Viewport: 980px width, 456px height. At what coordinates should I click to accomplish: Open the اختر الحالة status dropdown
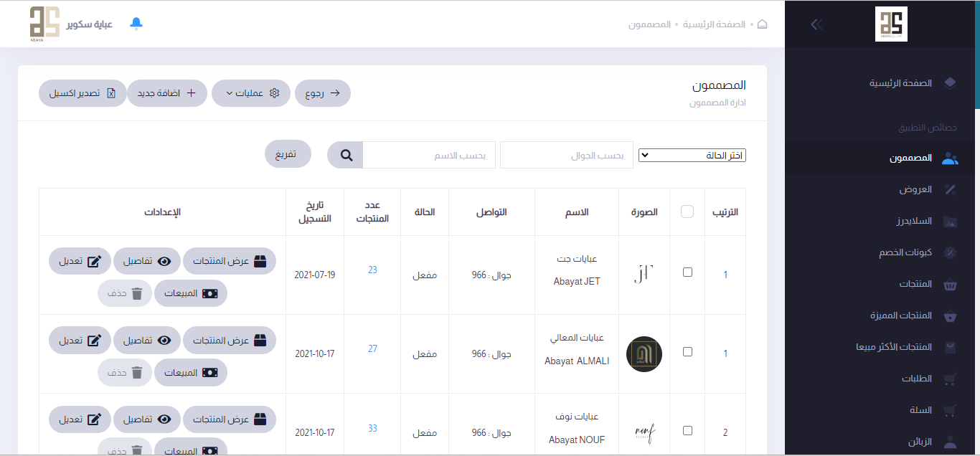pos(692,156)
